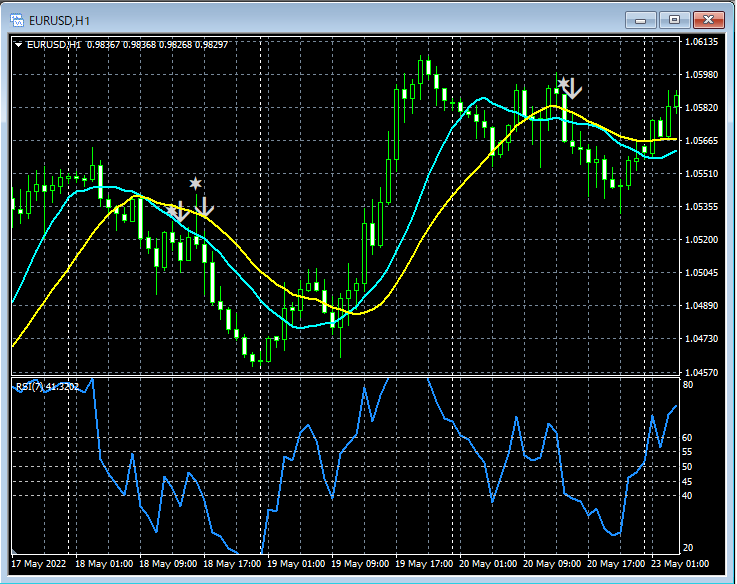Click the 18 May 17:00 time label

232,563
